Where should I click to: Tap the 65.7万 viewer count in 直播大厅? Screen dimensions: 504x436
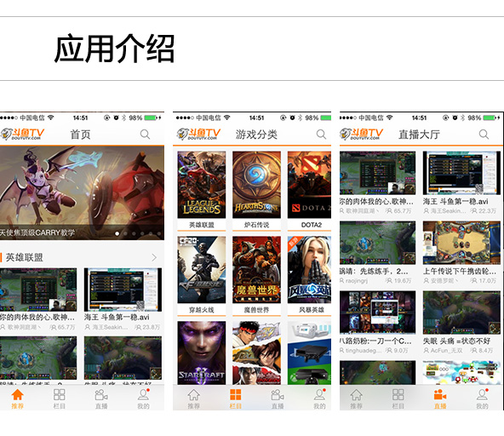[403, 211]
